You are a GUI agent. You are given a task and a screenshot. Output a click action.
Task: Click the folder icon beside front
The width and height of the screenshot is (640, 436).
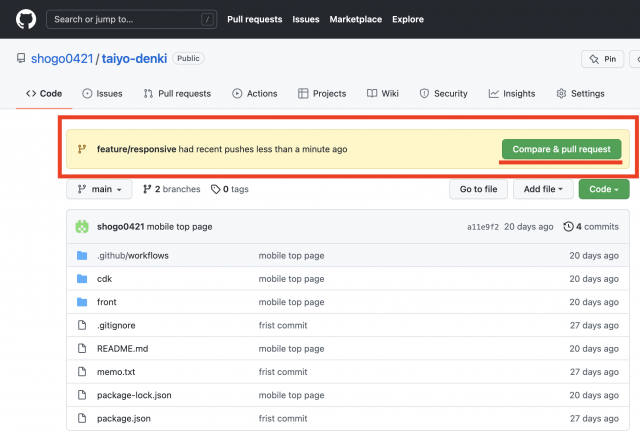pos(82,302)
